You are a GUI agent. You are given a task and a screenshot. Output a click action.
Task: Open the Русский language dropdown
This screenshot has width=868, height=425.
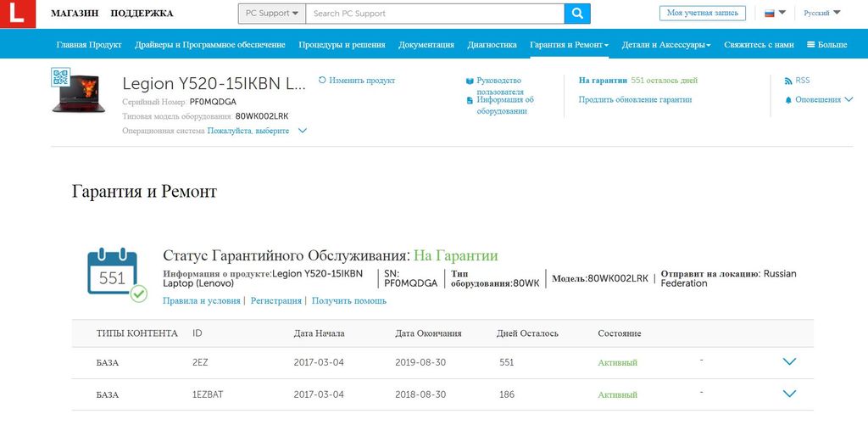[821, 14]
